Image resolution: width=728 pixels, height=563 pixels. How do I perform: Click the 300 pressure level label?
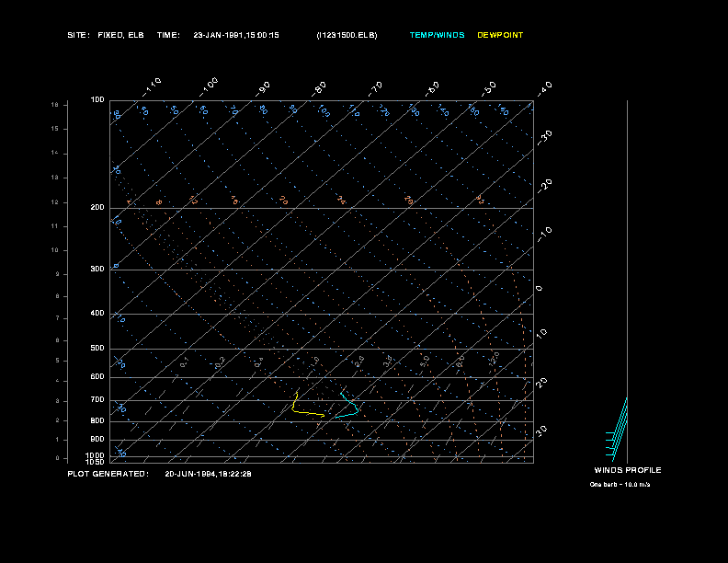pyautogui.click(x=97, y=269)
